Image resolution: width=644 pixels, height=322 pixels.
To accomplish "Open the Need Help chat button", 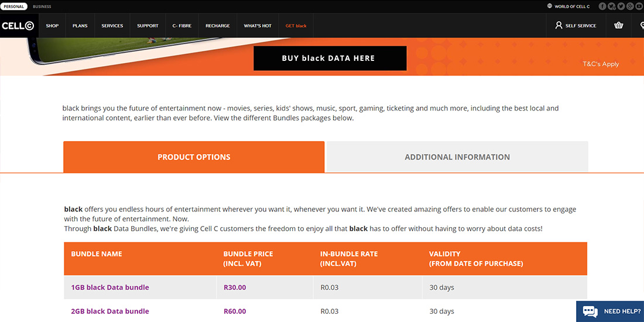I will pos(610,311).
